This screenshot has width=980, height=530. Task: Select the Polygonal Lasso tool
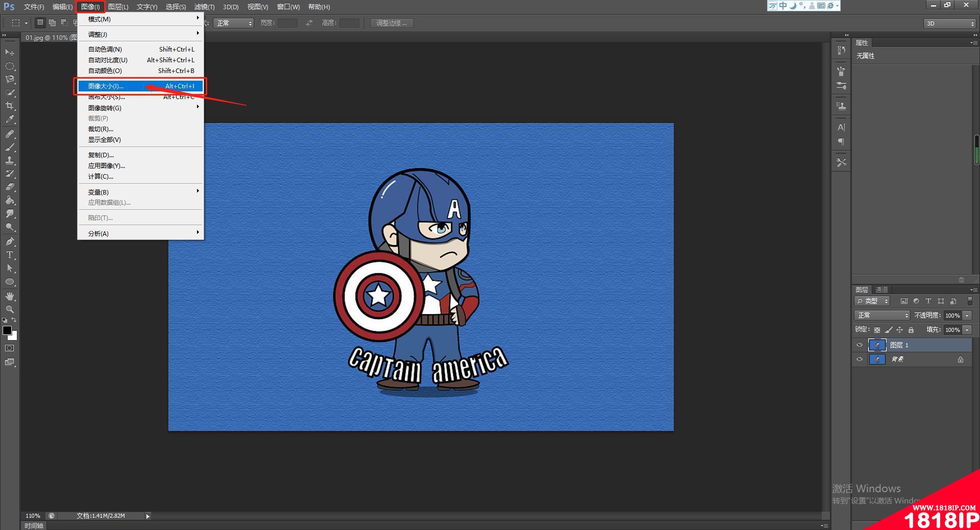point(10,79)
